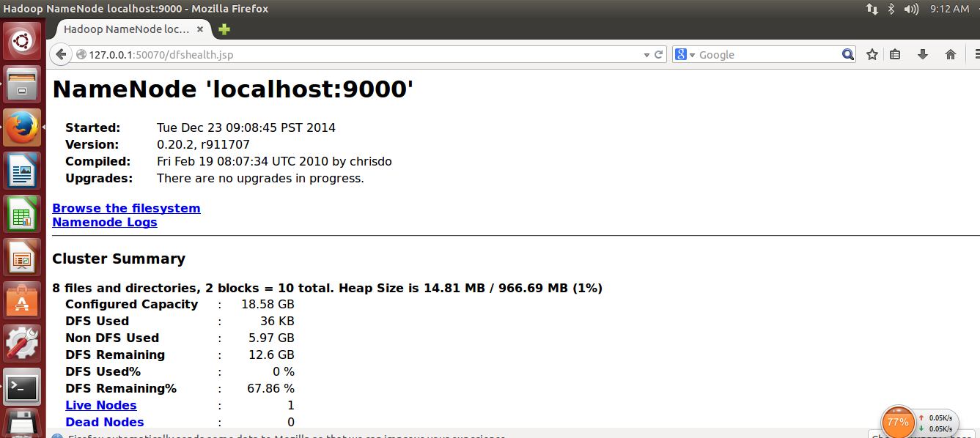Open Browse the filesystem link
This screenshot has height=438, width=980.
coord(126,208)
